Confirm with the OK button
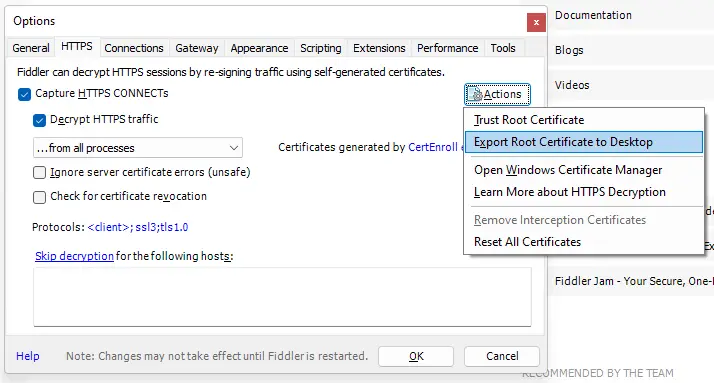This screenshot has height=383, width=714. pyautogui.click(x=416, y=356)
